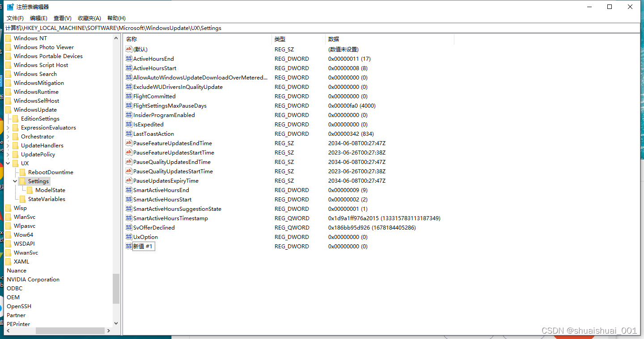This screenshot has width=644, height=339.
Task: Select the Windows Script Host key
Action: click(41, 65)
